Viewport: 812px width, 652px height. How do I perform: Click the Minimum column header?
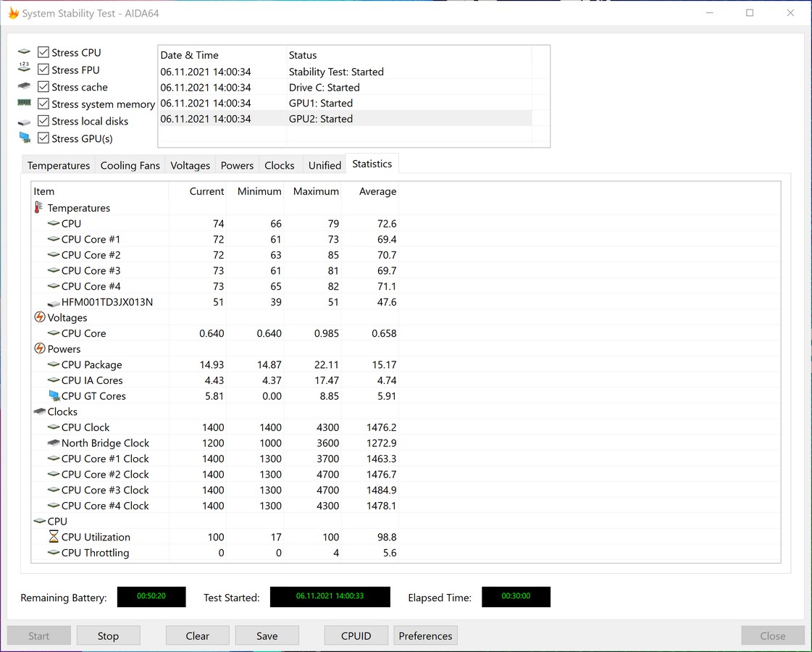pyautogui.click(x=255, y=191)
